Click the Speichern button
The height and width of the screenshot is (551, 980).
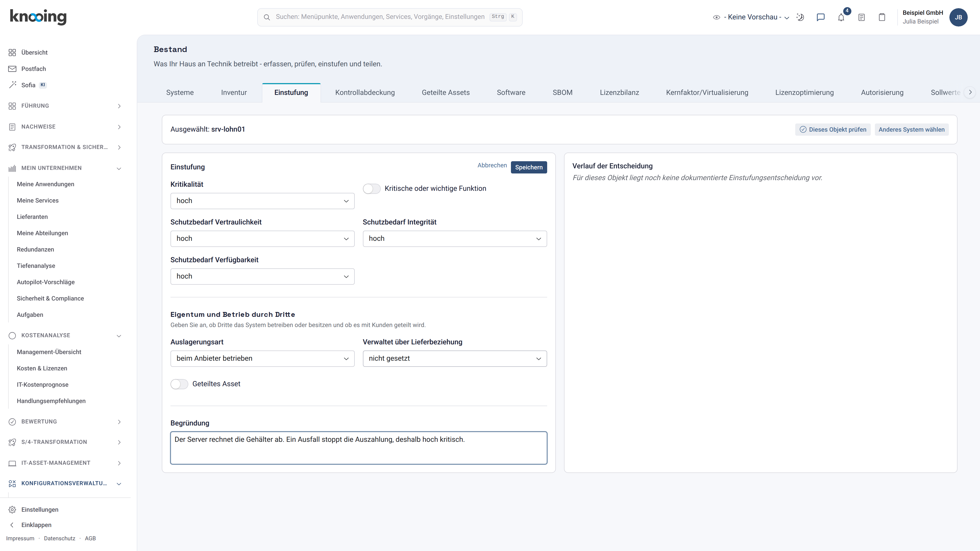[529, 167]
